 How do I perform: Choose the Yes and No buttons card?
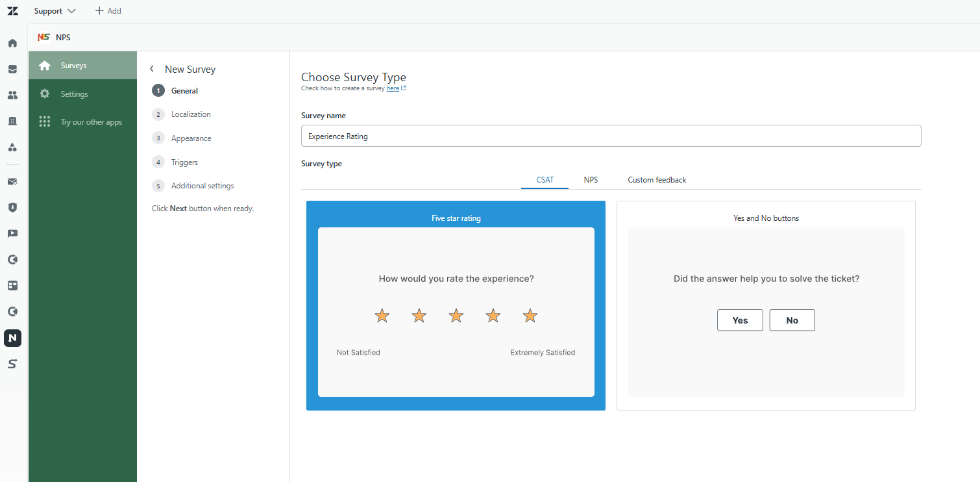[766, 305]
